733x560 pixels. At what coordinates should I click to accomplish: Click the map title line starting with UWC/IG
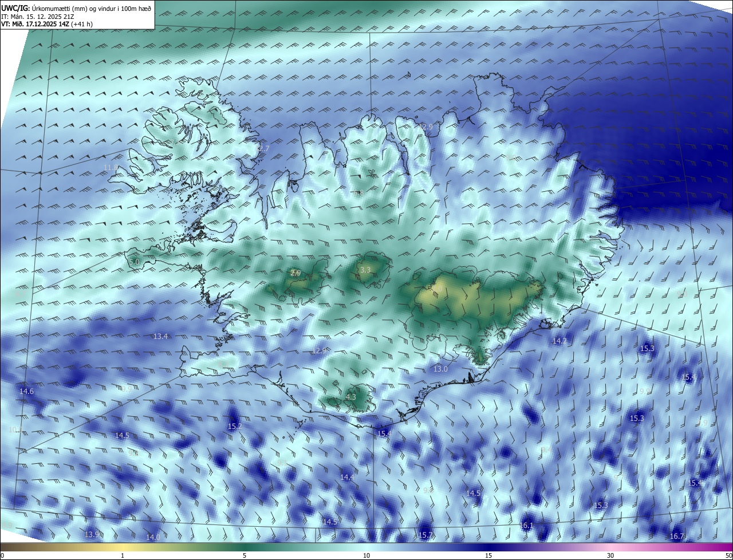coord(76,7)
